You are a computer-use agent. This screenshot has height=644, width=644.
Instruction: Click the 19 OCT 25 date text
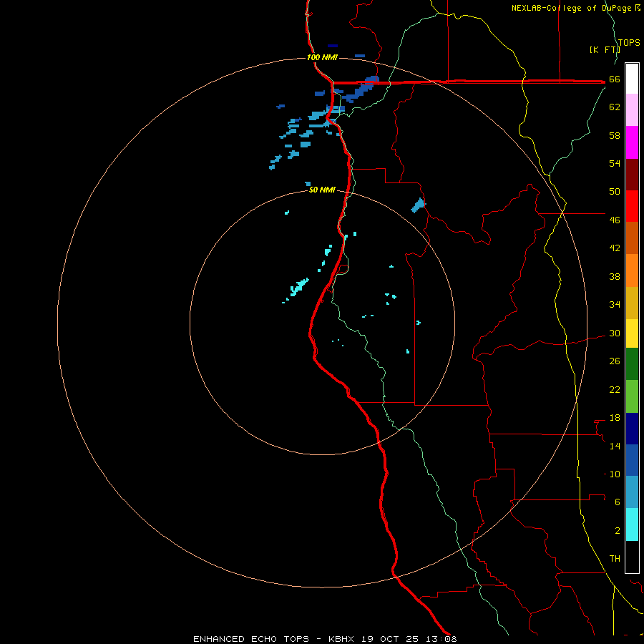pos(390,639)
